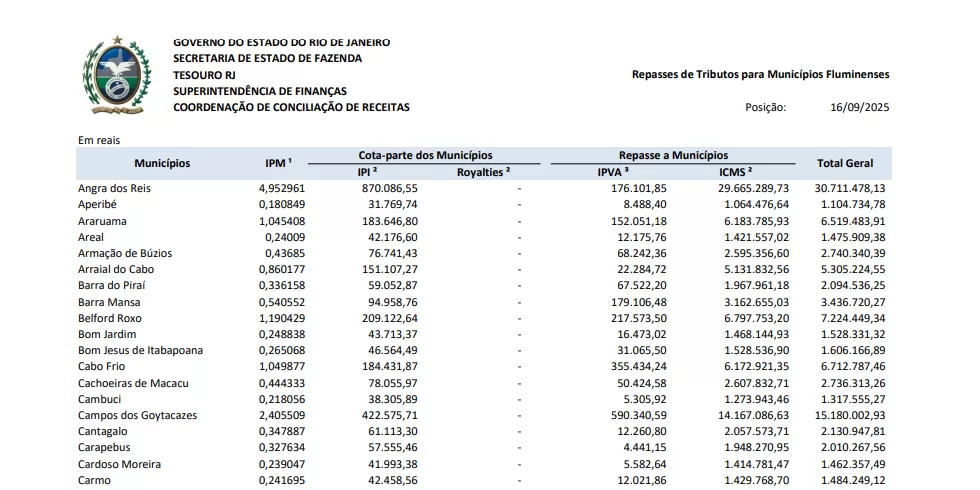The image size is (980, 490).
Task: Click the Armação de Búzios row name
Action: (x=124, y=253)
